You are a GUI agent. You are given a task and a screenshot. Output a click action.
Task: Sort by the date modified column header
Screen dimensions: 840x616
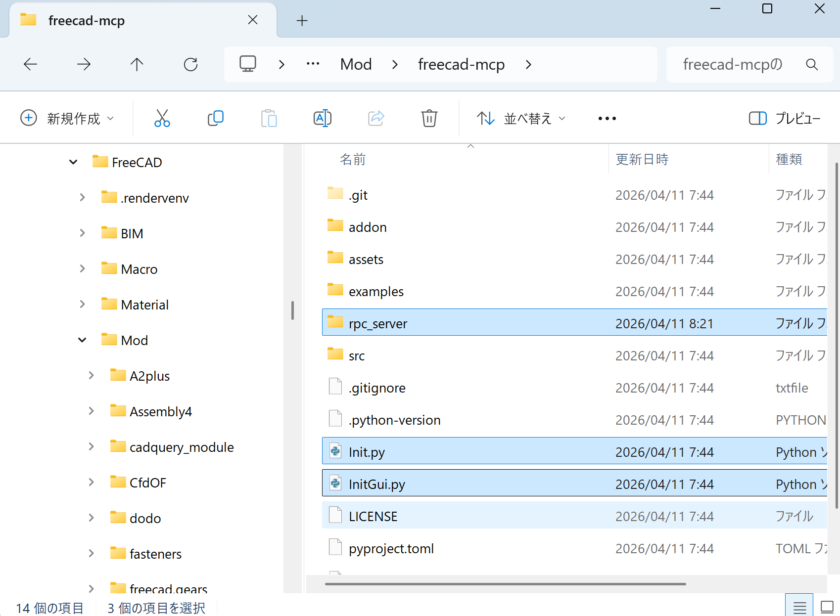click(642, 159)
